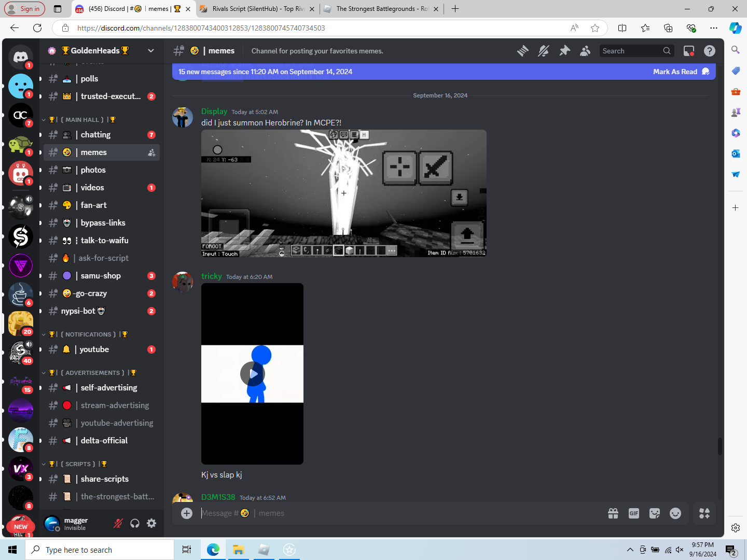This screenshot has width=747, height=560.
Task: Open the polls channel
Action: click(102, 79)
